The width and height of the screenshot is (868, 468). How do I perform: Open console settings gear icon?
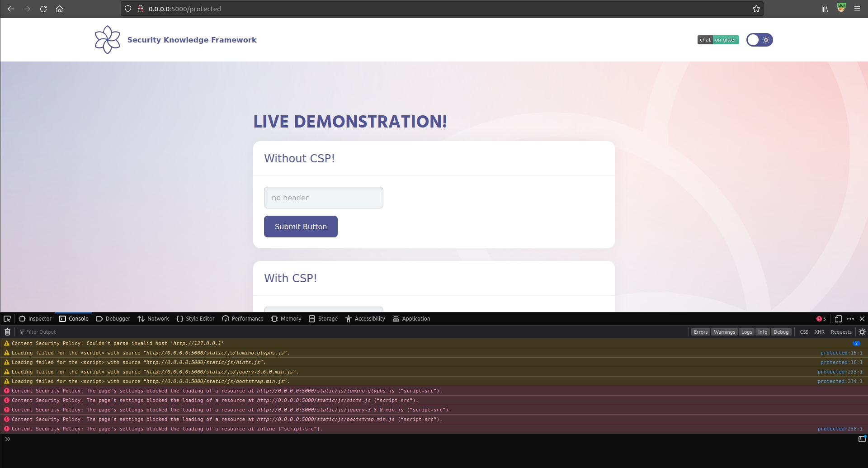862,332
